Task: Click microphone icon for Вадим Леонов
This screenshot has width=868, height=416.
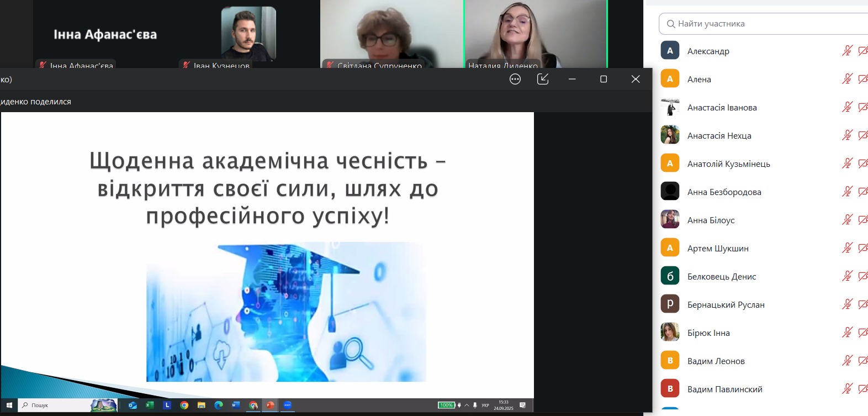Action: point(847,361)
